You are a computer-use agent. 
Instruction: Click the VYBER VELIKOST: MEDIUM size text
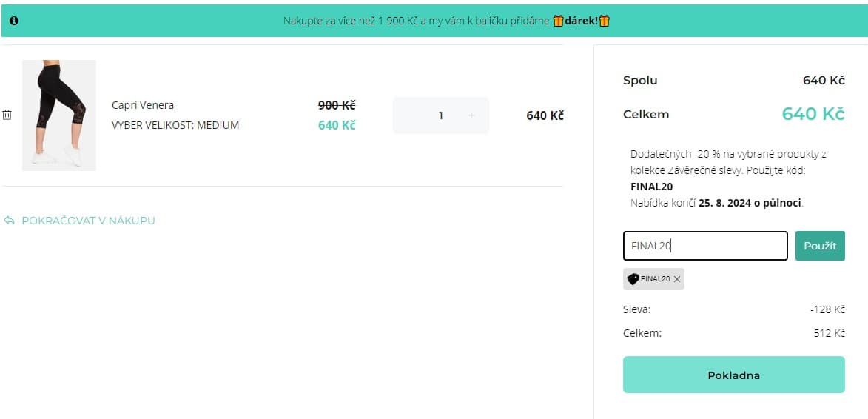coord(175,125)
